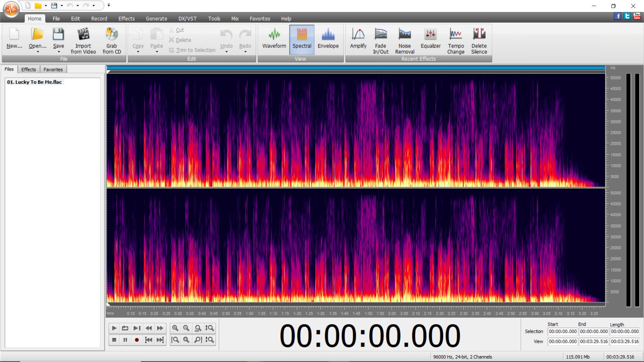Click the Import from Video button
Screen dimensions: 644x362
tap(83, 40)
